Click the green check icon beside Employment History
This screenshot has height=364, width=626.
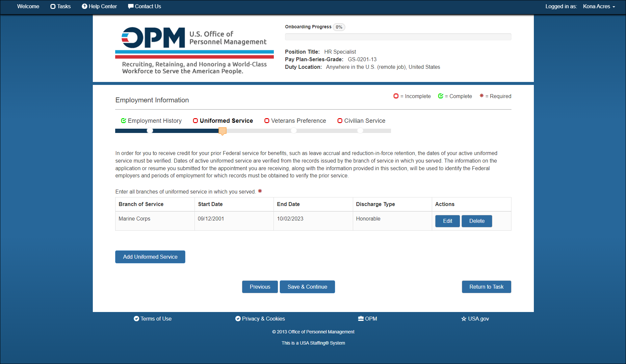[x=124, y=121]
